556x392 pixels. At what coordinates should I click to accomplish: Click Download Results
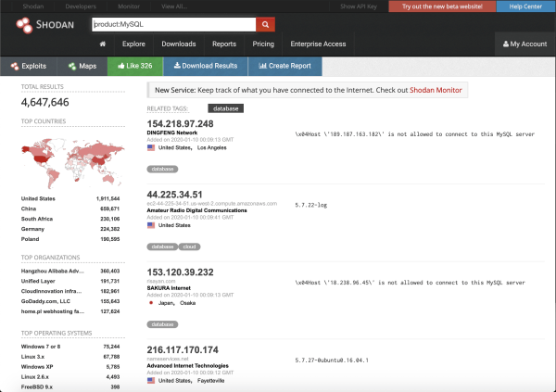[206, 66]
